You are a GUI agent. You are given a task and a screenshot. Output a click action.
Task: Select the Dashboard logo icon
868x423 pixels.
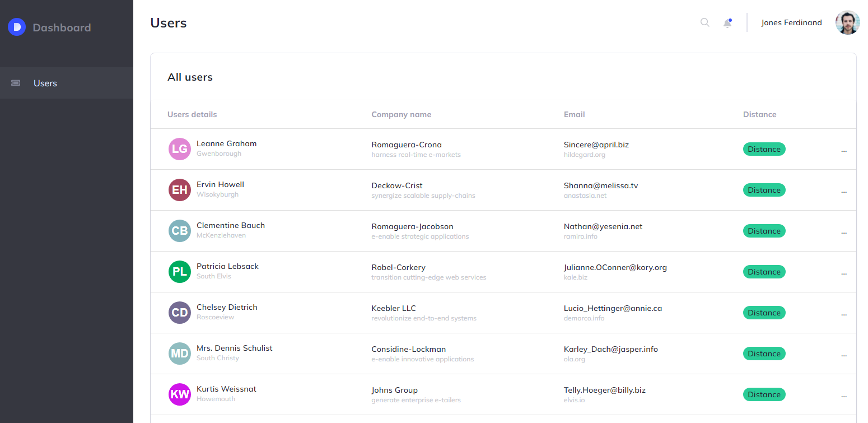tap(17, 27)
